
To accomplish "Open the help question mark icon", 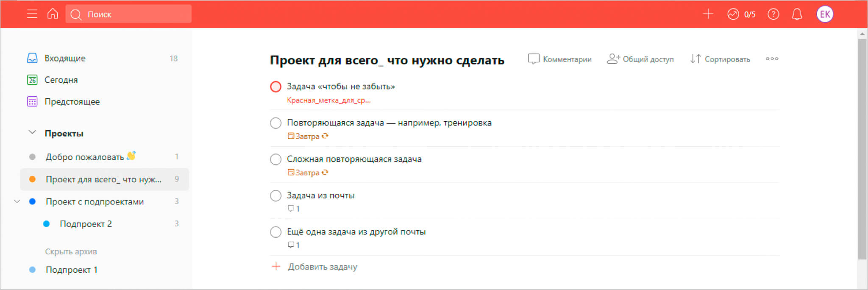I will (773, 14).
